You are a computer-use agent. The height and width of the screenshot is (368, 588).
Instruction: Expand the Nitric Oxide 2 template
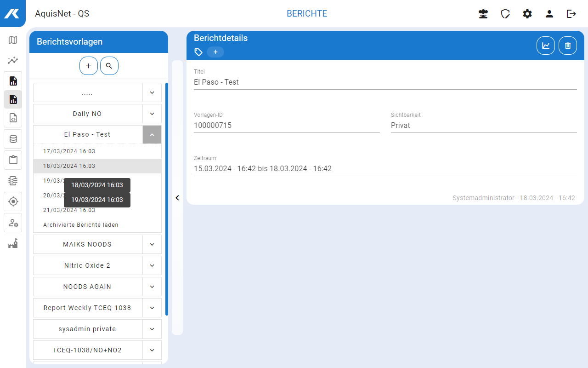(152, 265)
